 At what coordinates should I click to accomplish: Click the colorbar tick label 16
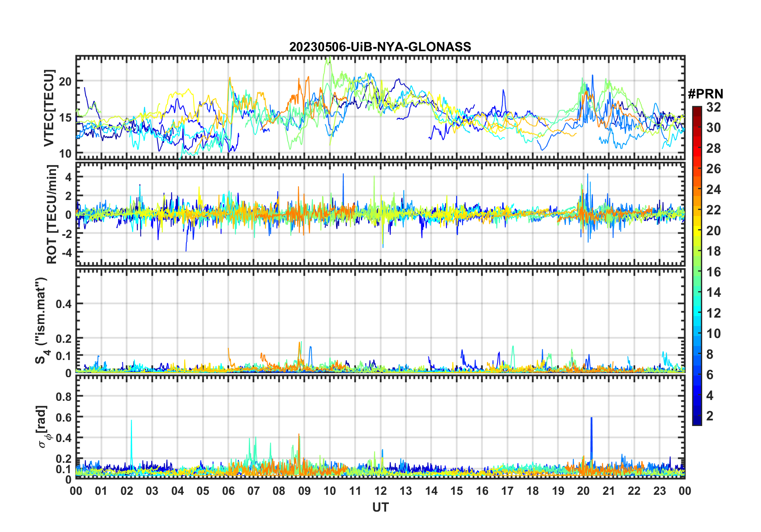713,272
